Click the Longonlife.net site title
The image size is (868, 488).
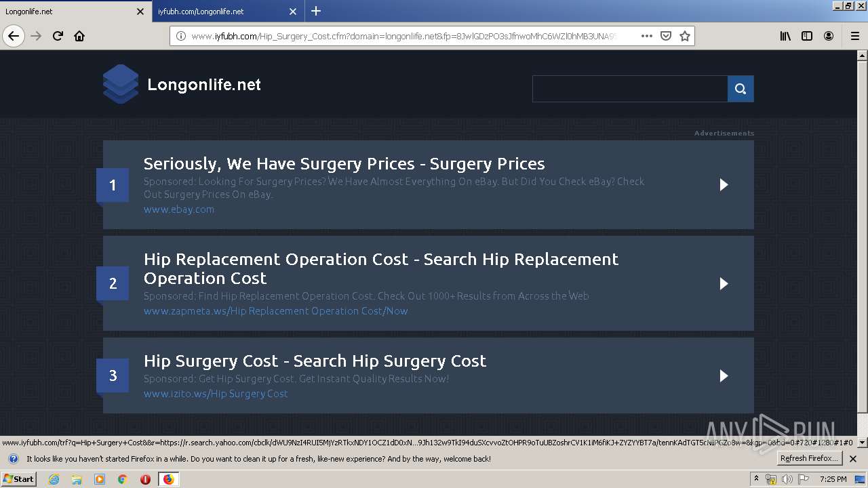[204, 85]
